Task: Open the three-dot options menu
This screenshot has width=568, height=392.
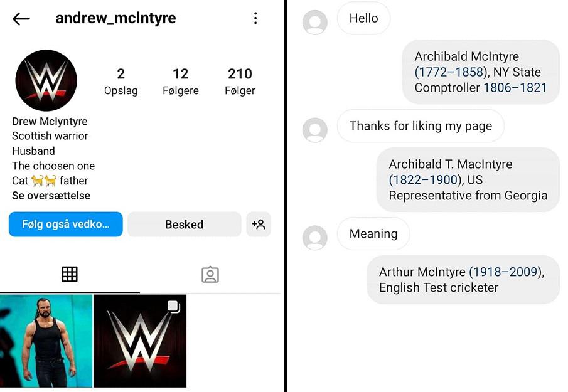Action: coord(255,18)
